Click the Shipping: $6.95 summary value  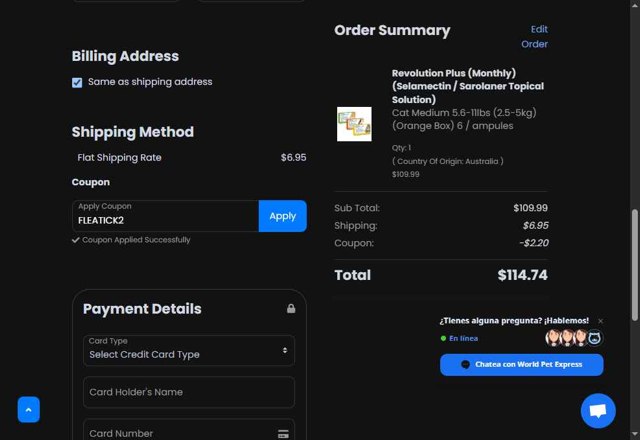point(536,226)
